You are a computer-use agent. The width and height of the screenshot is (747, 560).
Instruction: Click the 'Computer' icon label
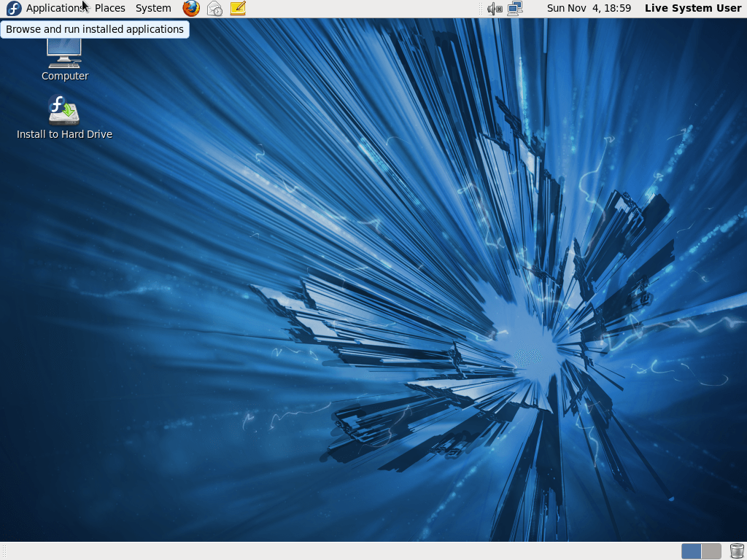click(x=65, y=76)
